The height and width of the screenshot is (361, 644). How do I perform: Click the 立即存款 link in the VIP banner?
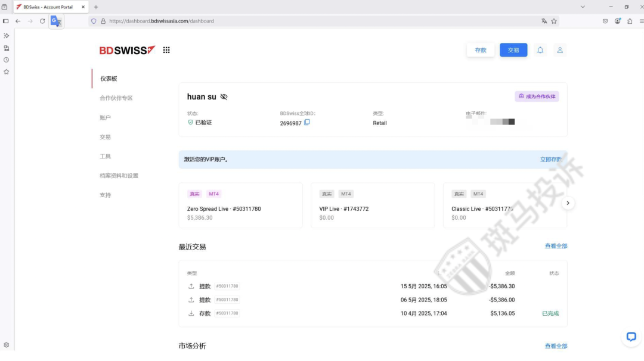coord(552,159)
